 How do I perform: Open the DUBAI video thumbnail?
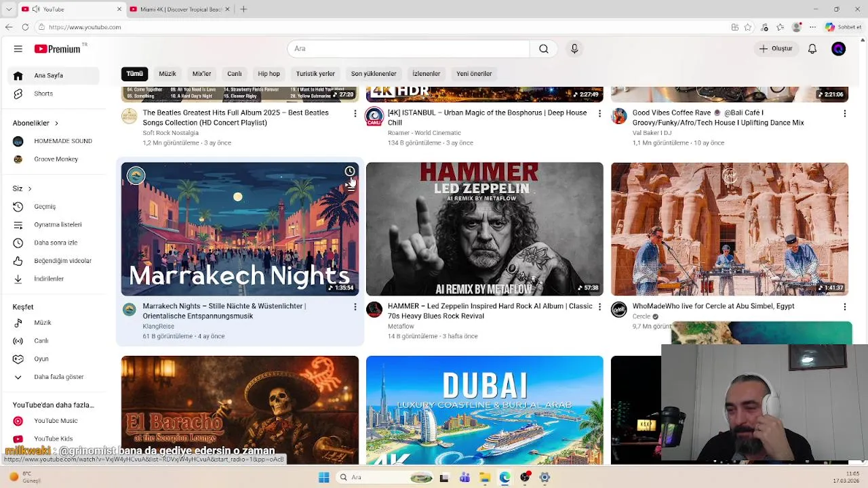tap(485, 410)
